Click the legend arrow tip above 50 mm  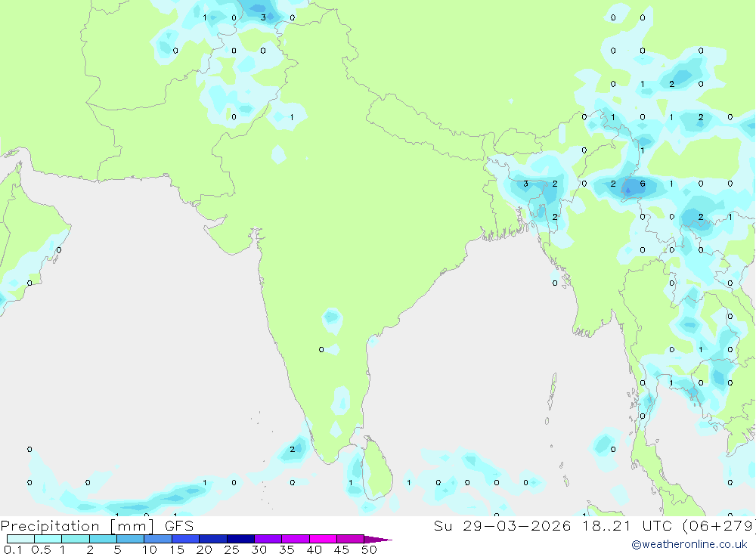(x=378, y=540)
